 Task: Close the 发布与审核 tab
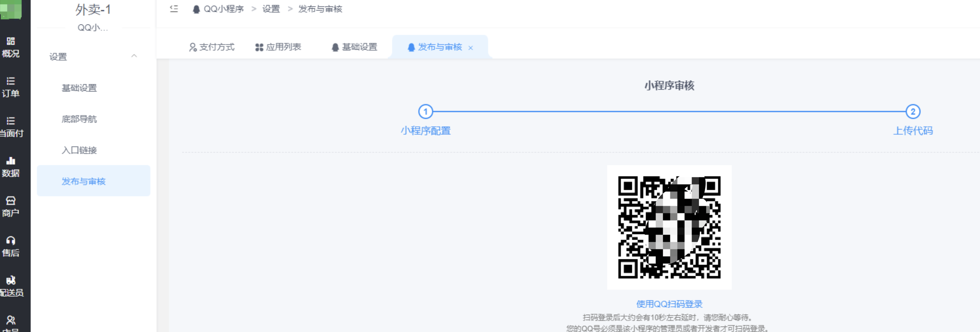471,48
